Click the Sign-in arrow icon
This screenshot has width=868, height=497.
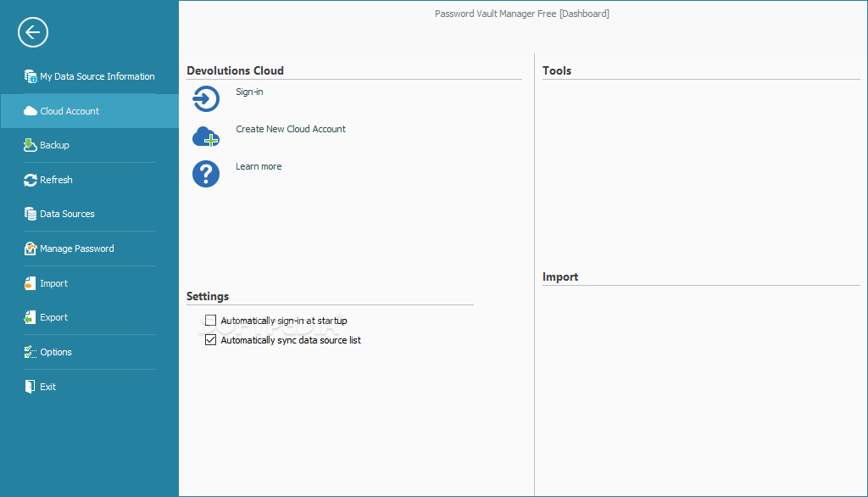pos(206,98)
